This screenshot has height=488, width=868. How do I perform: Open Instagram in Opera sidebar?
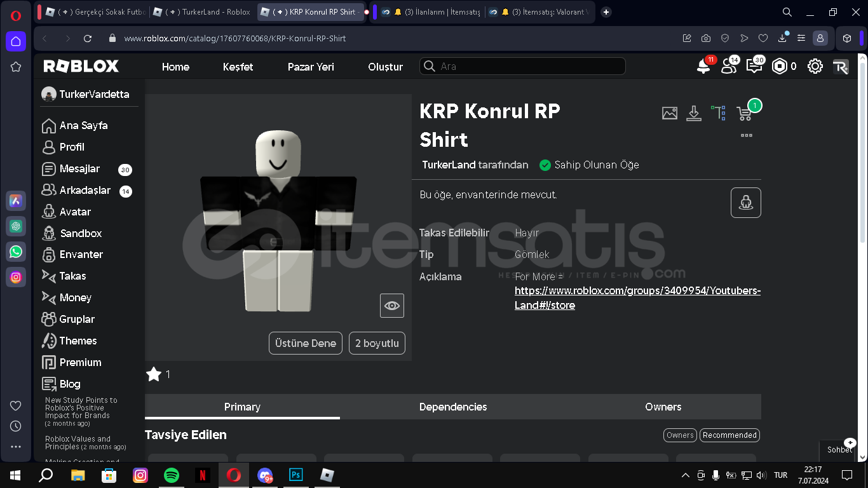(x=16, y=277)
